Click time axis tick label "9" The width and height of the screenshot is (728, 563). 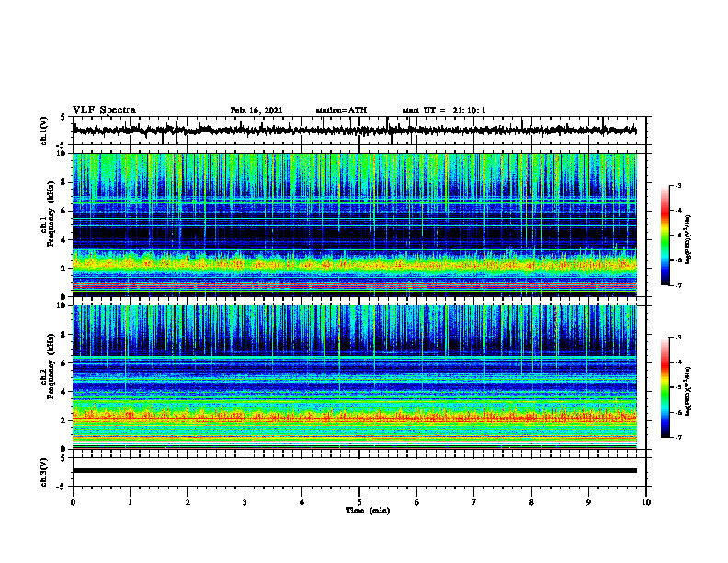[x=588, y=502]
